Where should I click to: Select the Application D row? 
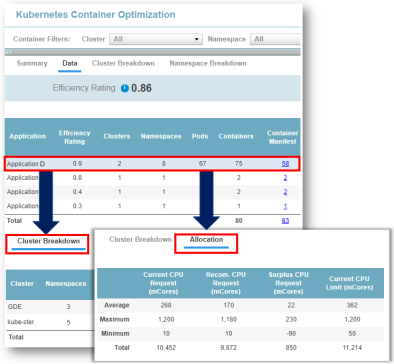pos(152,164)
